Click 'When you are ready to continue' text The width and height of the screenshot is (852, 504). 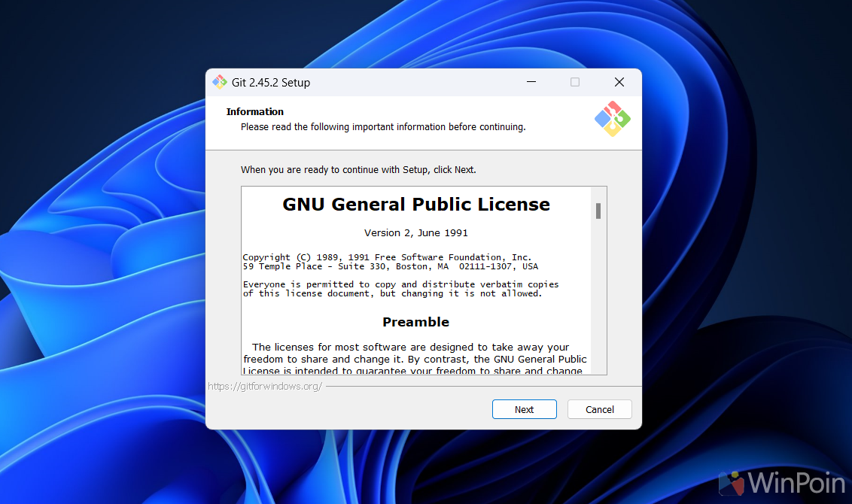click(358, 170)
